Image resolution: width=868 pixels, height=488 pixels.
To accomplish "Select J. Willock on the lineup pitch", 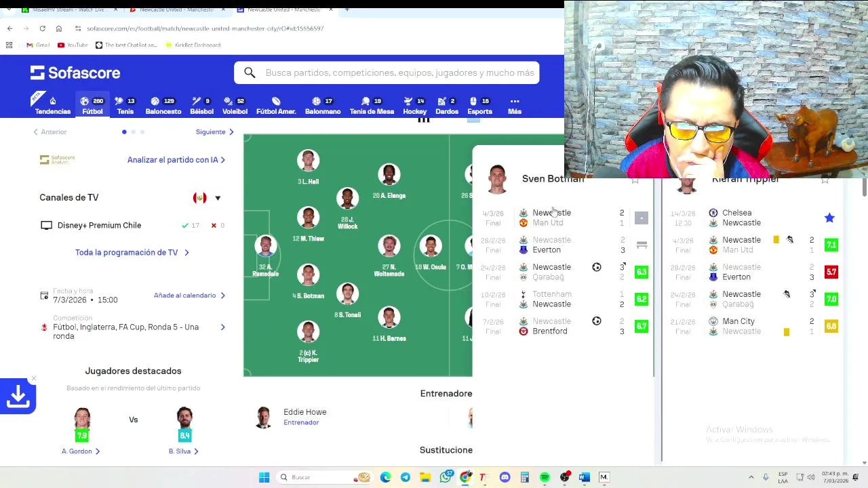I will pos(347,209).
